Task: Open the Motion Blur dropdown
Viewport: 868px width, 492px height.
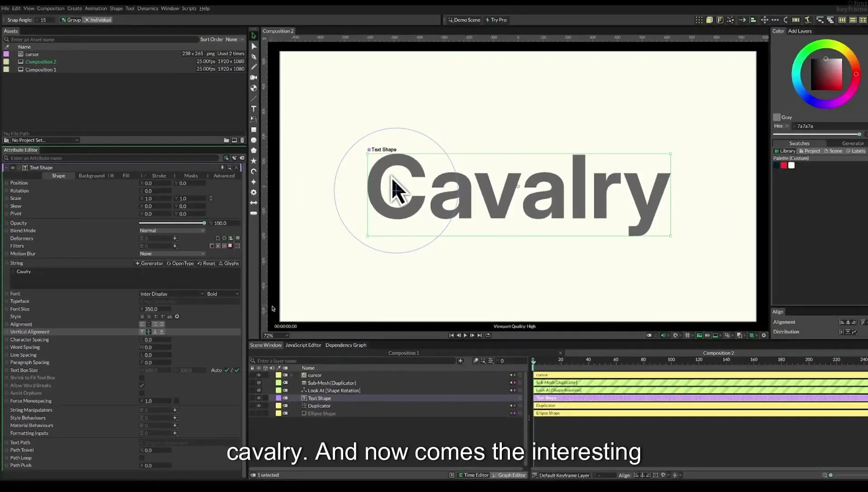Action: click(172, 254)
